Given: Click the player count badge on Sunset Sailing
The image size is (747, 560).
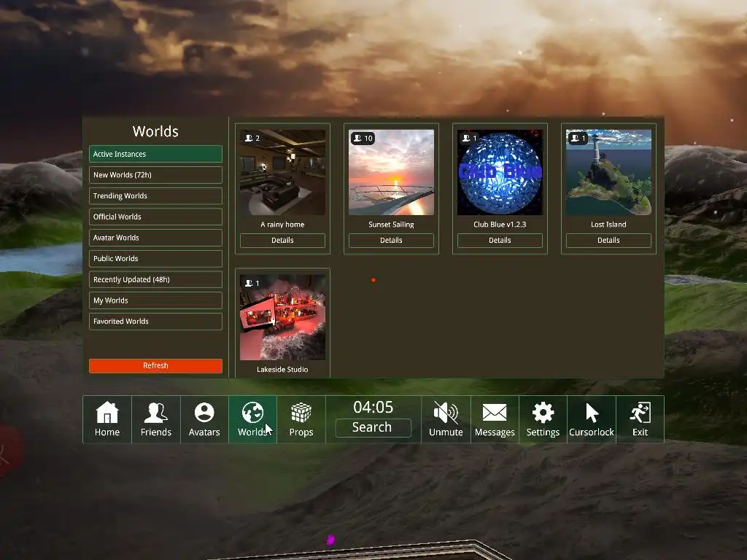Looking at the screenshot, I should click(x=363, y=139).
